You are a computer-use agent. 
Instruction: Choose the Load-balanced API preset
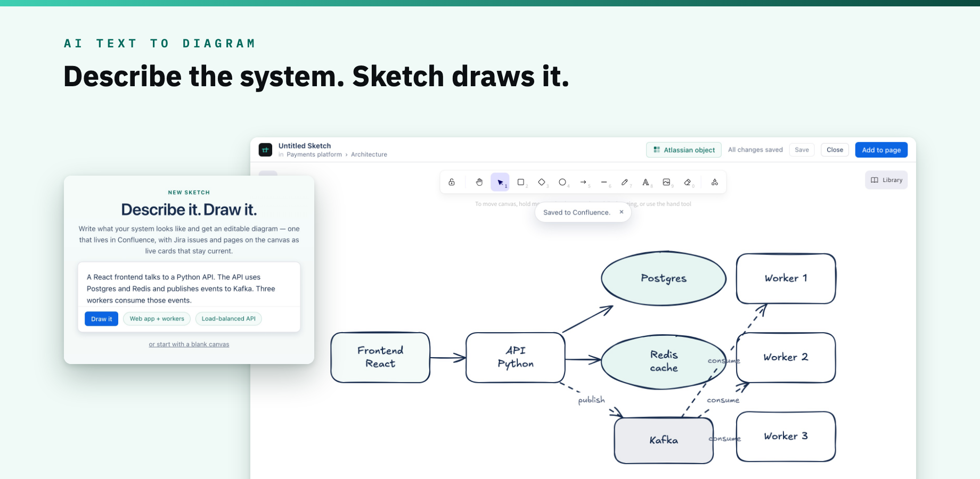228,319
